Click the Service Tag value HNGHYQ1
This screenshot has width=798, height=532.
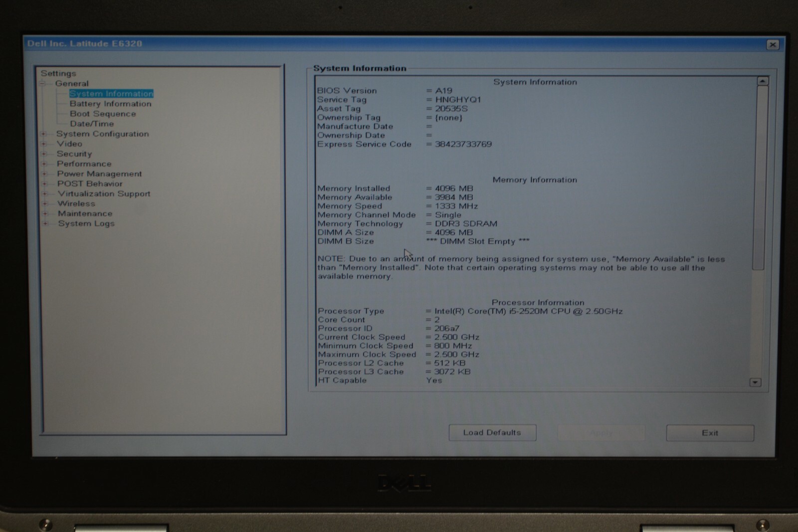pos(458,100)
